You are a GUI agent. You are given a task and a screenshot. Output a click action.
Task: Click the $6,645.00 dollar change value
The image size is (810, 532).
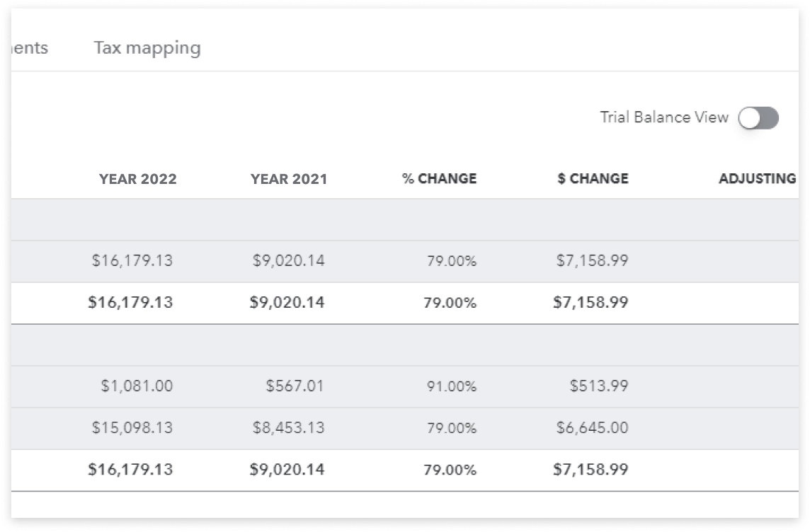(x=592, y=428)
